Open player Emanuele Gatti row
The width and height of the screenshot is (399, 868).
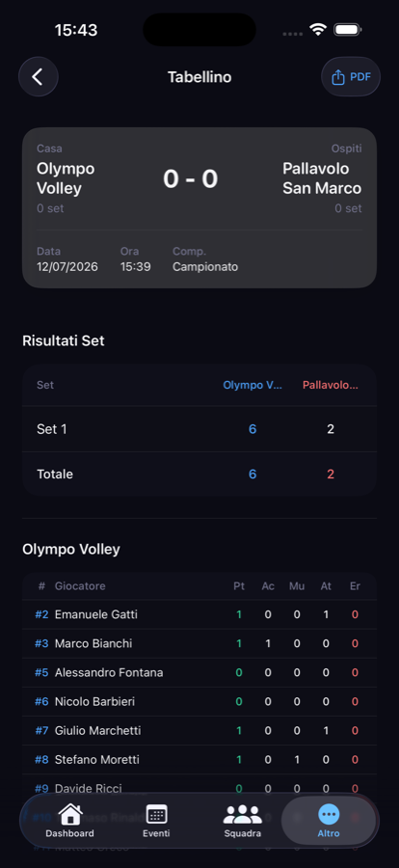click(199, 614)
